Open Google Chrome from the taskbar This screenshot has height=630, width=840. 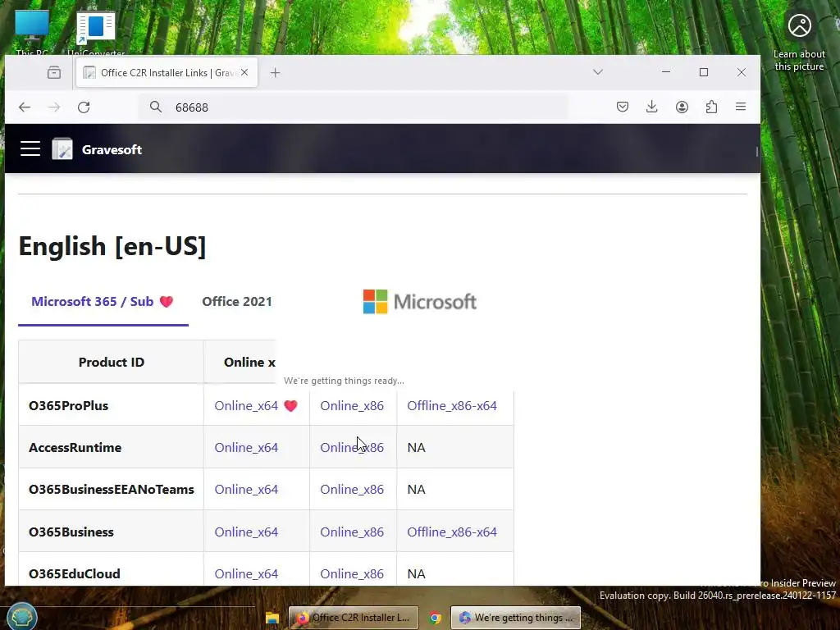(435, 618)
